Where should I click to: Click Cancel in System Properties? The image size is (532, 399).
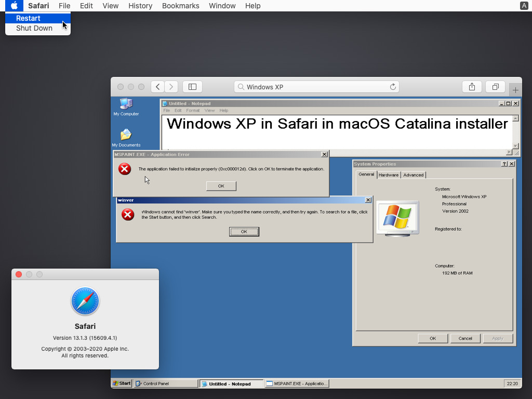coord(465,338)
